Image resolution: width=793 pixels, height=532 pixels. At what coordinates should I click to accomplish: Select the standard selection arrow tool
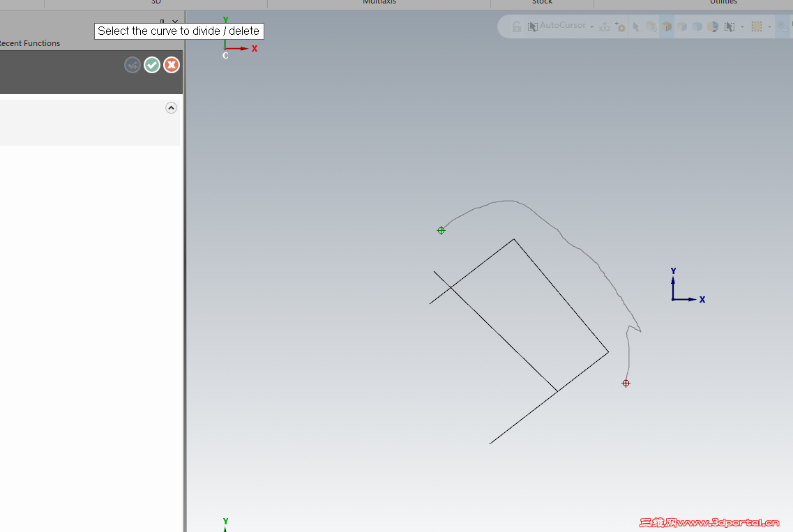tap(635, 26)
